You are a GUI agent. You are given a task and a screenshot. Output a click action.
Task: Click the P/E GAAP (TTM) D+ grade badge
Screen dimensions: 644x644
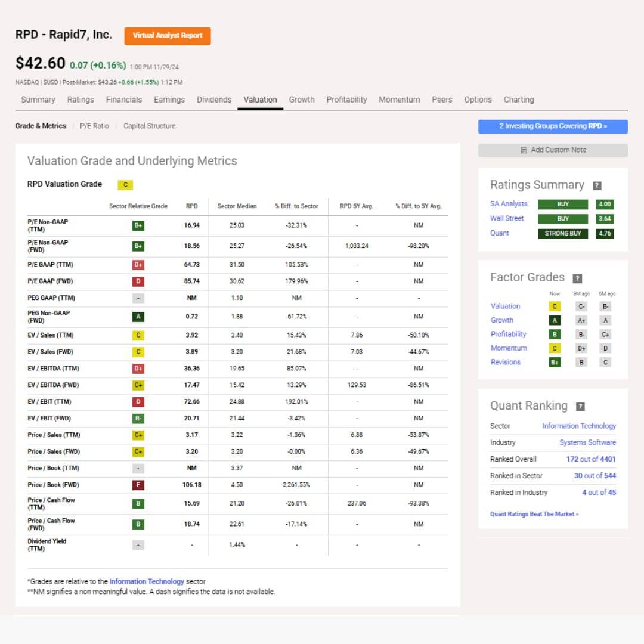[x=138, y=265]
